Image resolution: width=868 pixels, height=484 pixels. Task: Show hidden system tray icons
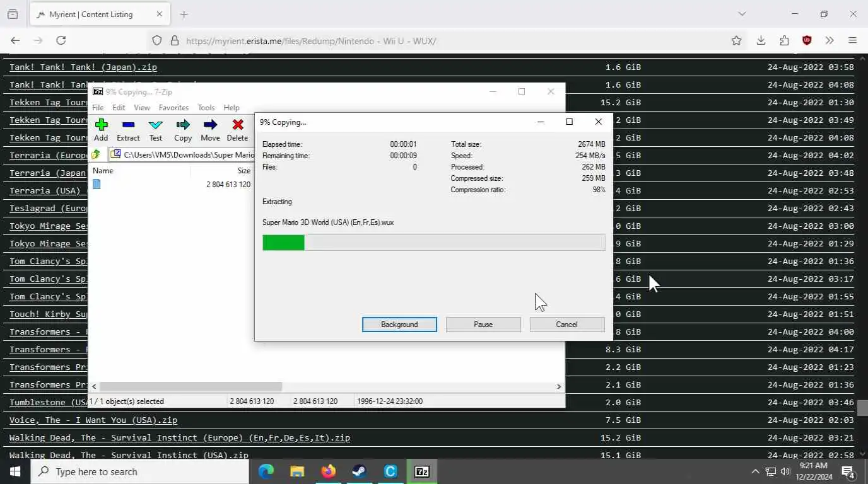(x=755, y=471)
